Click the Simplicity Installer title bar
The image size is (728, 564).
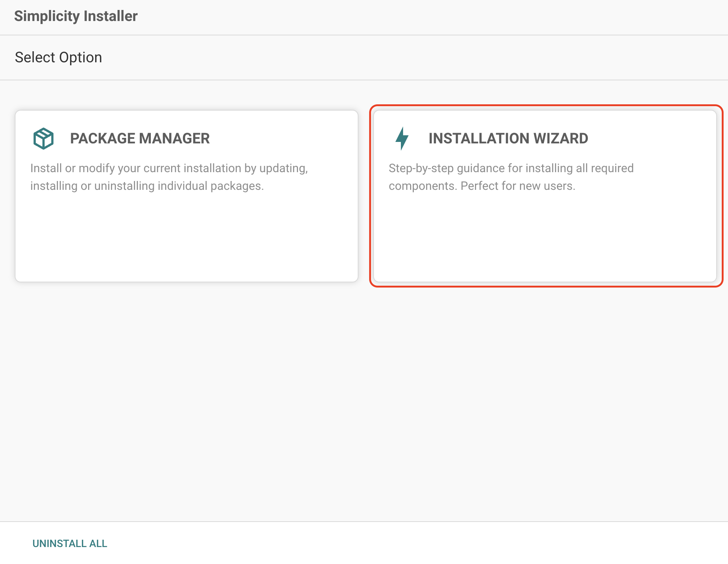click(76, 16)
